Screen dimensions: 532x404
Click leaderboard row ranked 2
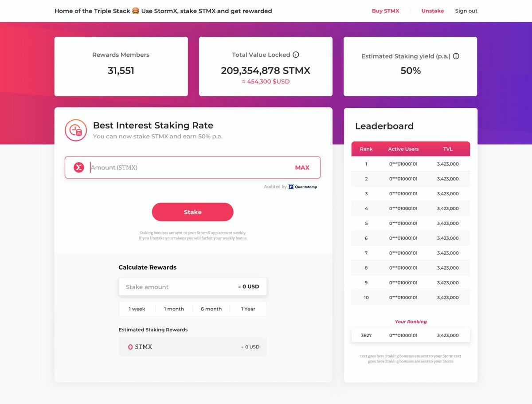click(x=411, y=179)
